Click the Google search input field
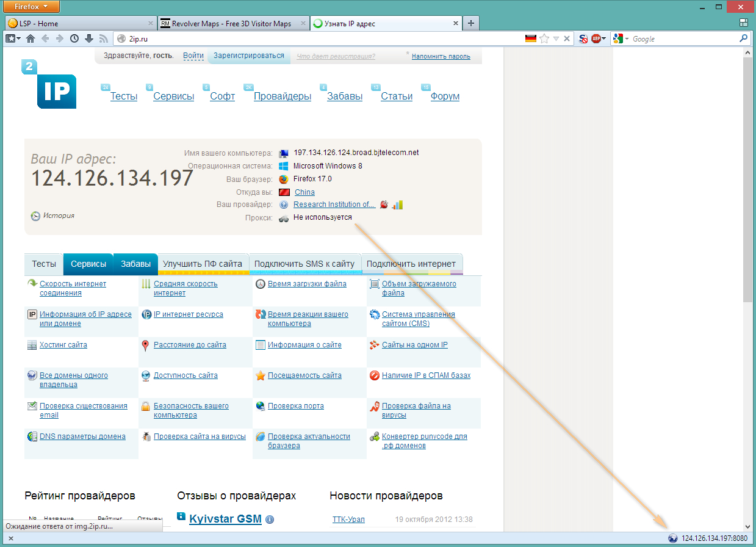756x547 pixels. (x=683, y=38)
